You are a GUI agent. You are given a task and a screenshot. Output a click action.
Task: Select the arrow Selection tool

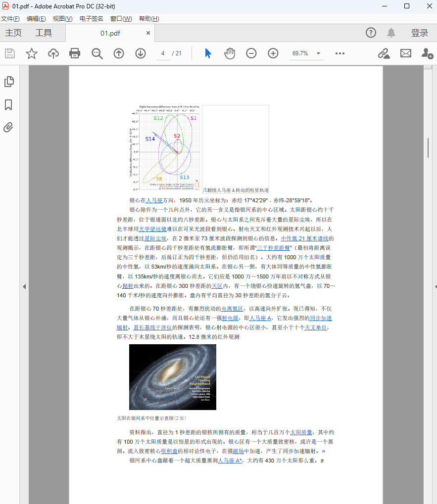point(208,53)
